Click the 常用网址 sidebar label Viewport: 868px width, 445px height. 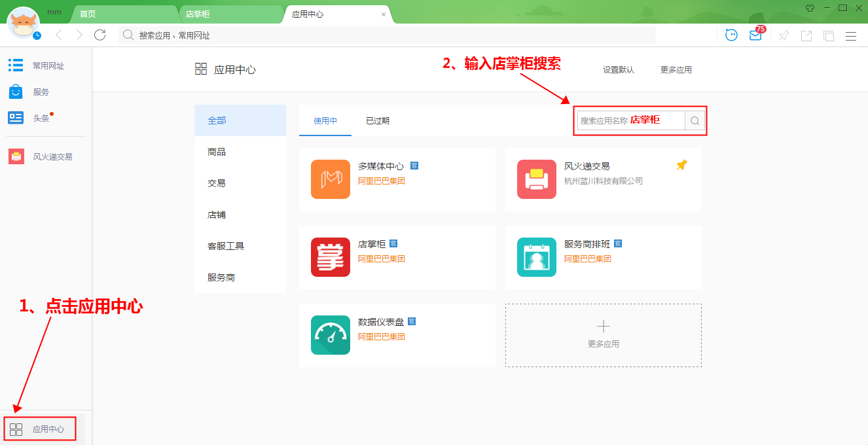[x=48, y=65]
